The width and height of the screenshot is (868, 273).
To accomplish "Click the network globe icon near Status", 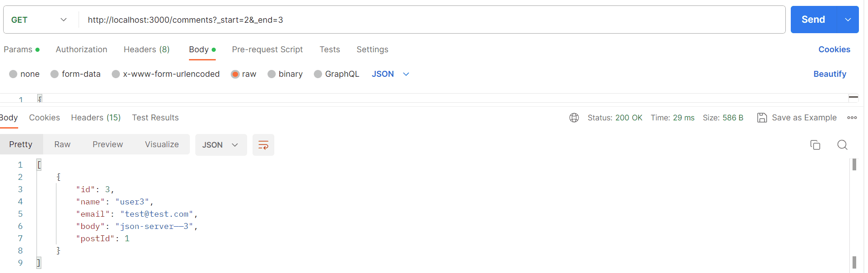I will coord(574,118).
